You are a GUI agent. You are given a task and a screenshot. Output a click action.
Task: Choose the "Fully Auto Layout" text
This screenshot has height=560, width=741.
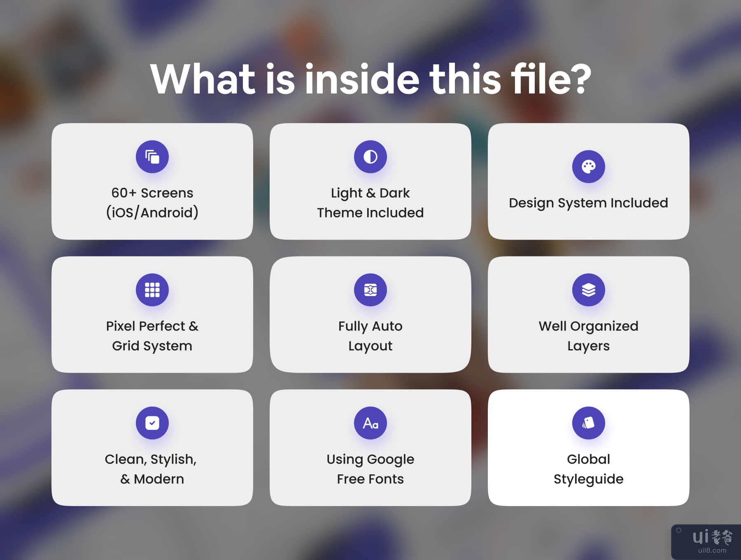coord(370,336)
